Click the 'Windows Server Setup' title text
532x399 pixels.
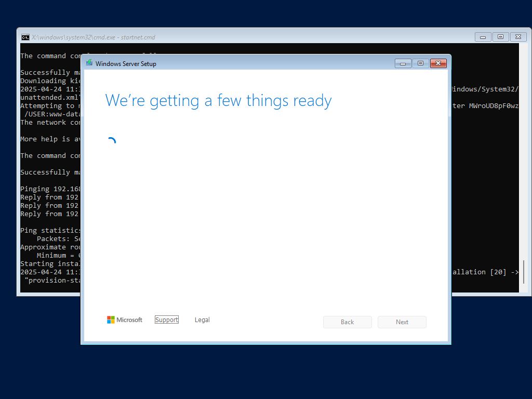126,64
